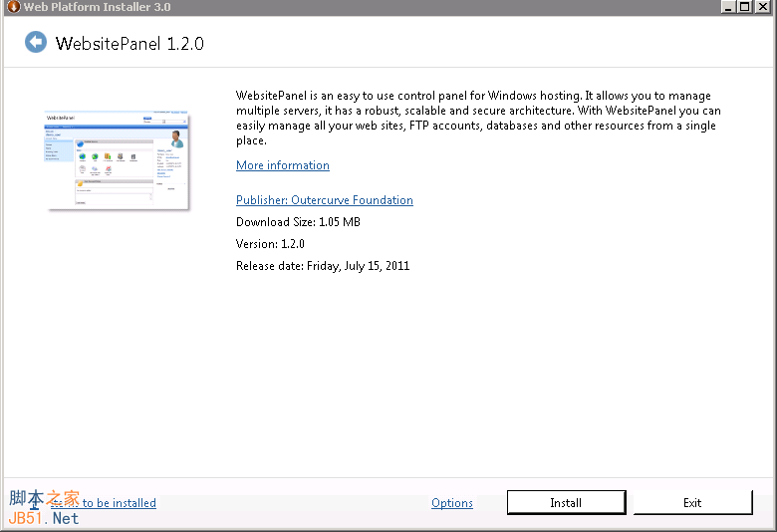Minimize the Web Platform Installer window
Screen dimensions: 777x532
pos(728,7)
